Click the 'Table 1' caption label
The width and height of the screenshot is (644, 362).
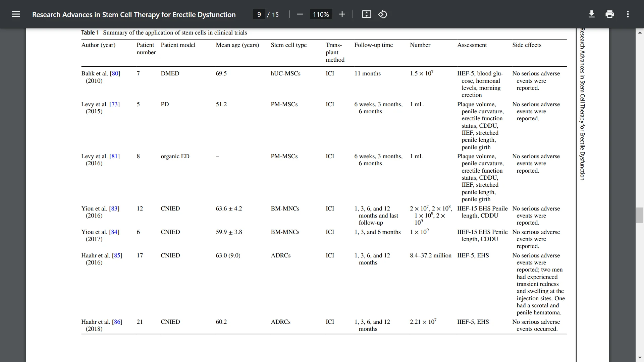coord(90,33)
